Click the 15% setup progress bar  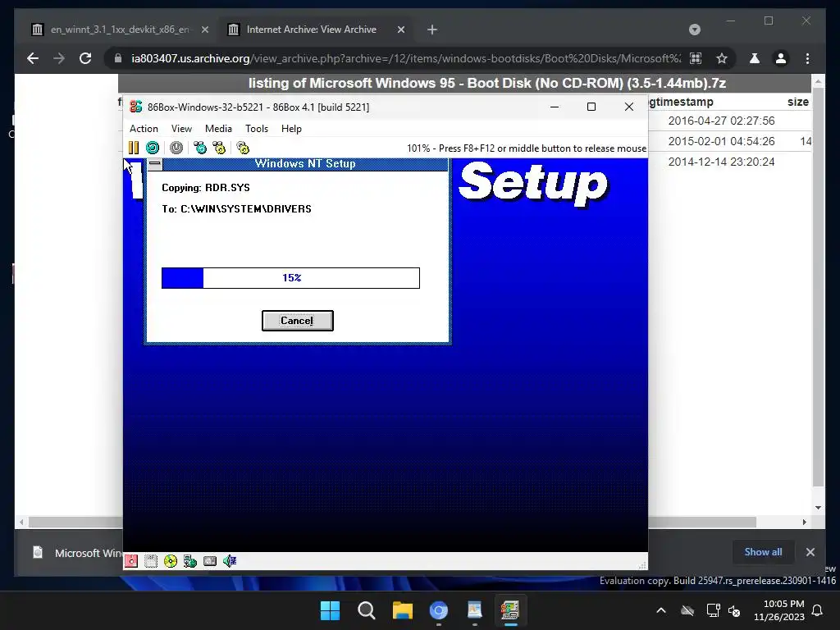tap(291, 277)
